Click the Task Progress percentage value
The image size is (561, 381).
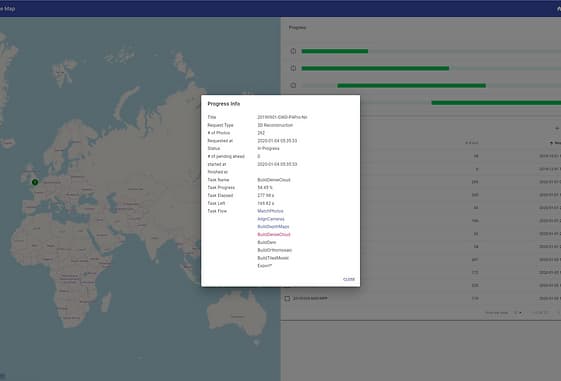pos(265,187)
